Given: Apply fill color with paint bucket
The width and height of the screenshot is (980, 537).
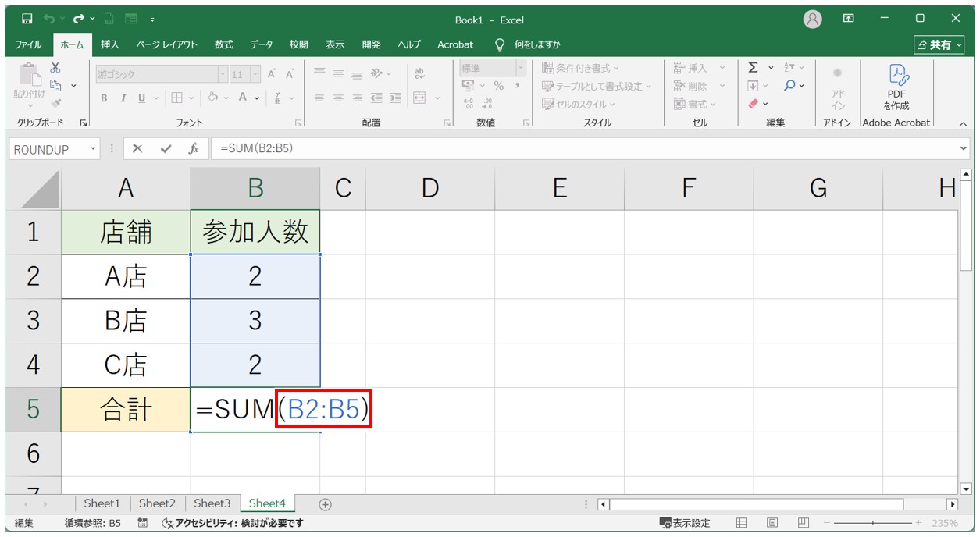Looking at the screenshot, I should (x=213, y=98).
